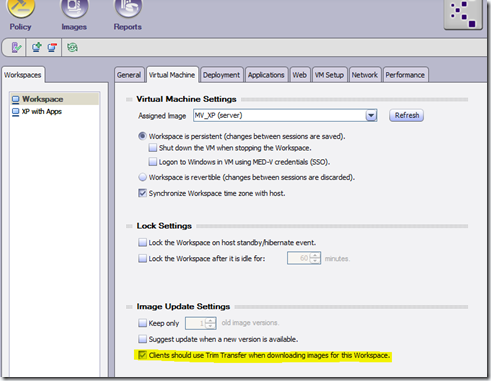Enable Logon to Windows using MED-V credentials
The width and height of the screenshot is (491, 381).
pos(153,162)
